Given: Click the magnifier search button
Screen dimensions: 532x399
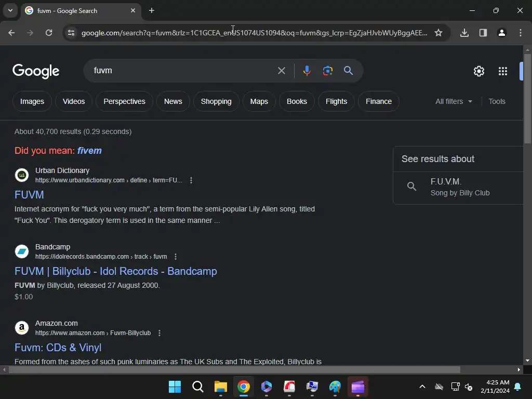Looking at the screenshot, I should 348,71.
